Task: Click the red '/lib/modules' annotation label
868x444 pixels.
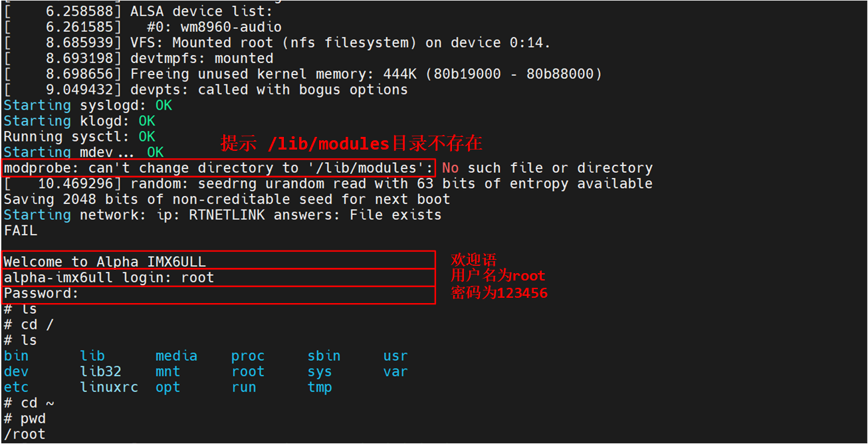Action: 352,143
